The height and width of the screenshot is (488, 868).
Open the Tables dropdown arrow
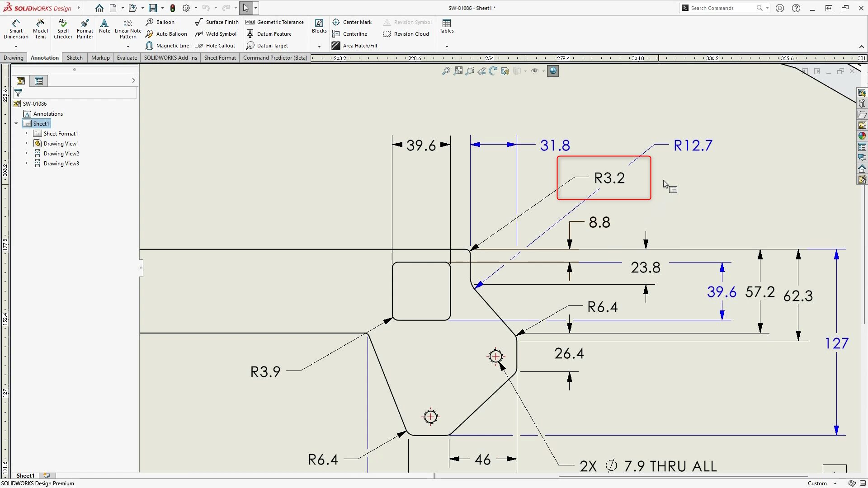[447, 47]
